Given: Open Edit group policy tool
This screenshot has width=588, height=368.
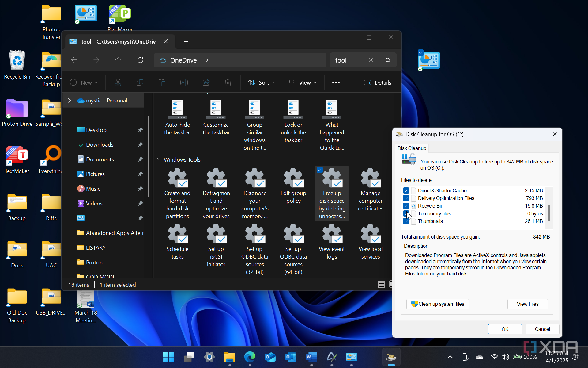Looking at the screenshot, I should point(293,186).
